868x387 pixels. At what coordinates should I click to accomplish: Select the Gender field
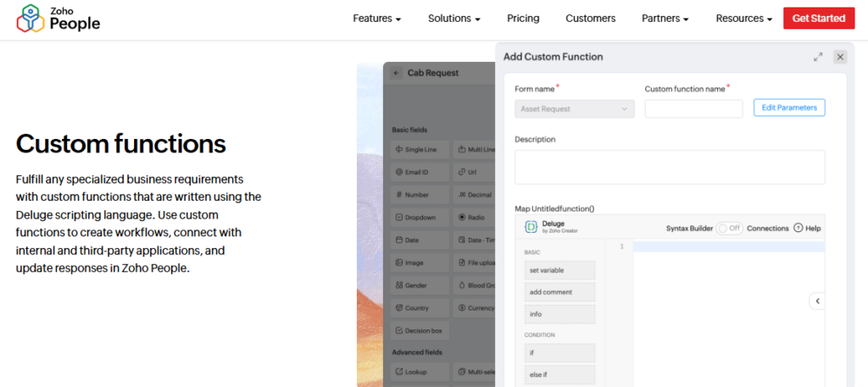(x=420, y=285)
